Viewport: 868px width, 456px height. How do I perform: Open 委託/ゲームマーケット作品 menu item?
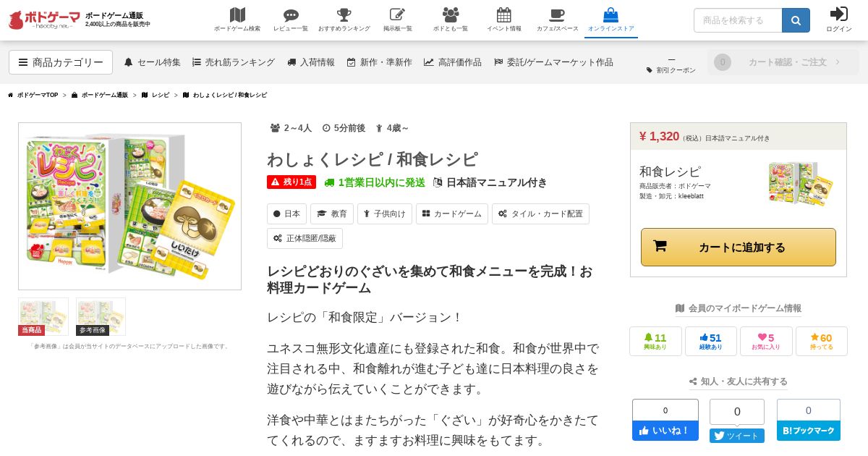[553, 62]
